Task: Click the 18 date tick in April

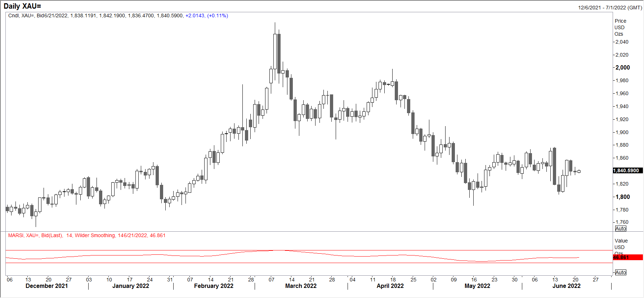Action: pyautogui.click(x=393, y=280)
